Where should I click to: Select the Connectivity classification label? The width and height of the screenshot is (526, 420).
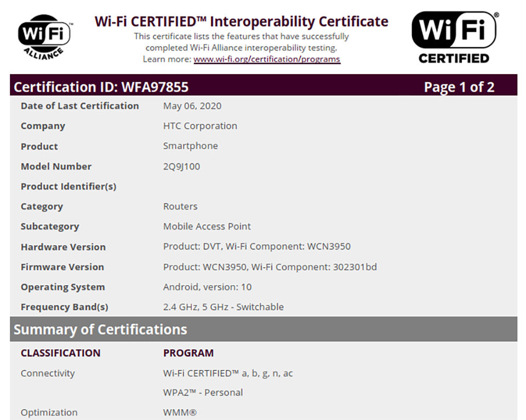point(48,373)
